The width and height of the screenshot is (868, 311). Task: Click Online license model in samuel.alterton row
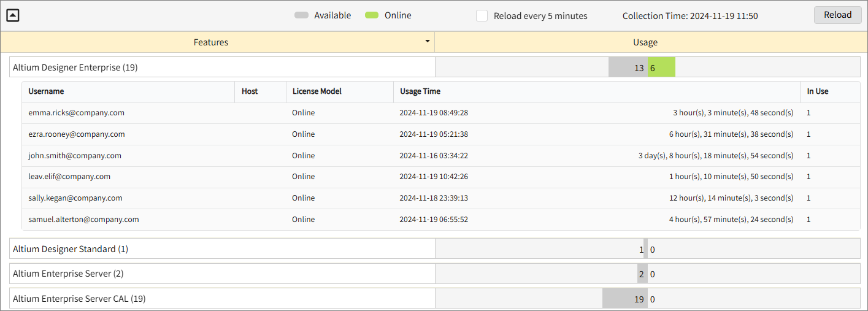pos(303,220)
